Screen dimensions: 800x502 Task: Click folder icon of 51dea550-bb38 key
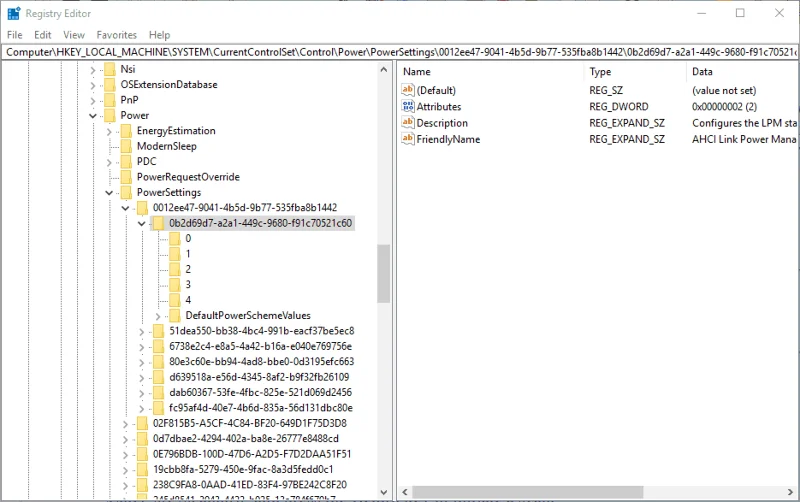158,331
